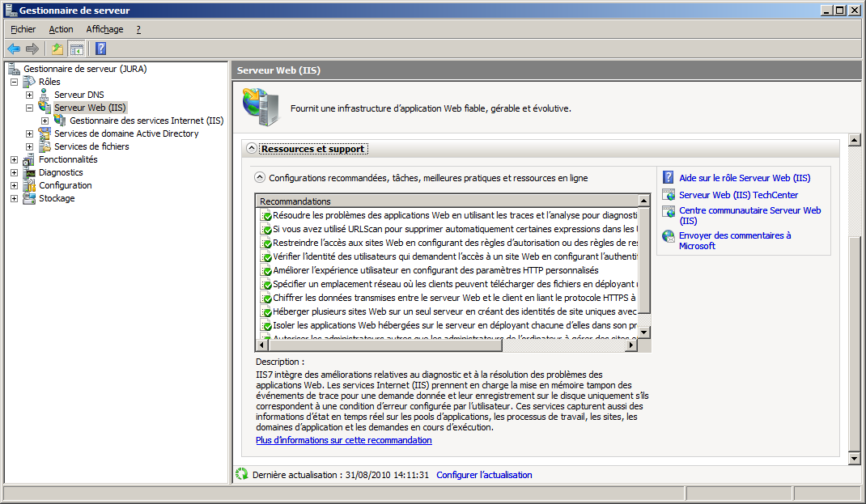Viewport: 866px width, 504px height.
Task: Collapse the Ressources et support section
Action: click(x=252, y=149)
